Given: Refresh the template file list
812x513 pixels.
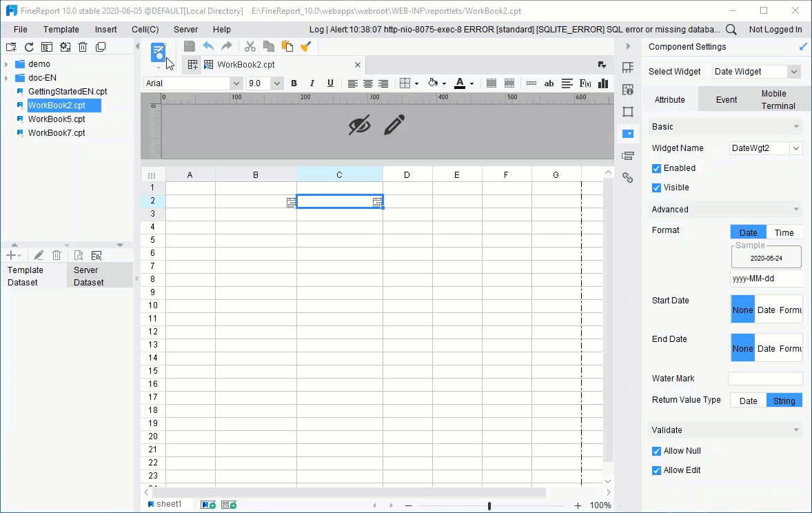Looking at the screenshot, I should (29, 47).
